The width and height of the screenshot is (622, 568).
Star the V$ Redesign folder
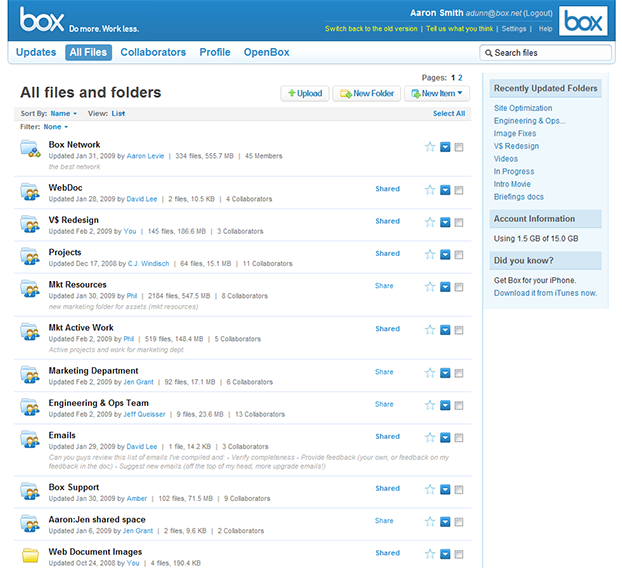(430, 222)
